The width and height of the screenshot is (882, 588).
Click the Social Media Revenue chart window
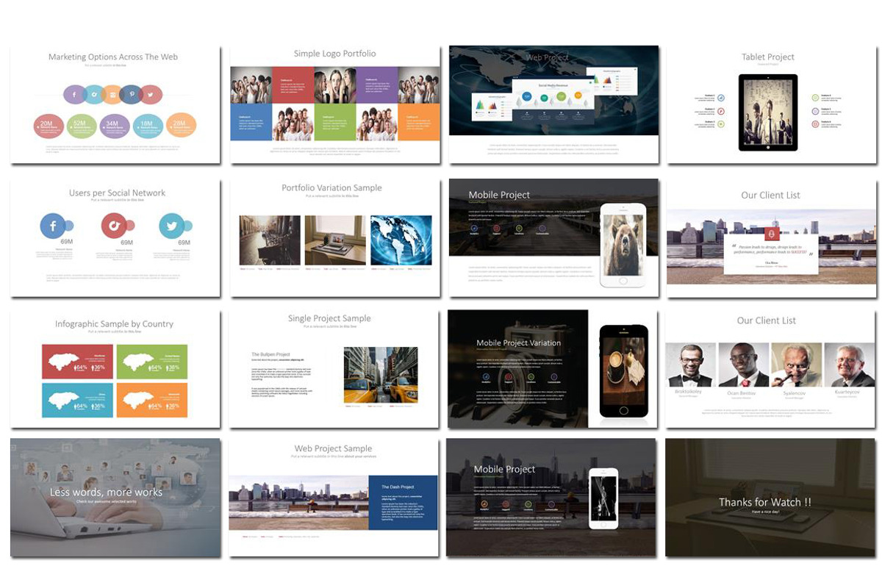553,98
